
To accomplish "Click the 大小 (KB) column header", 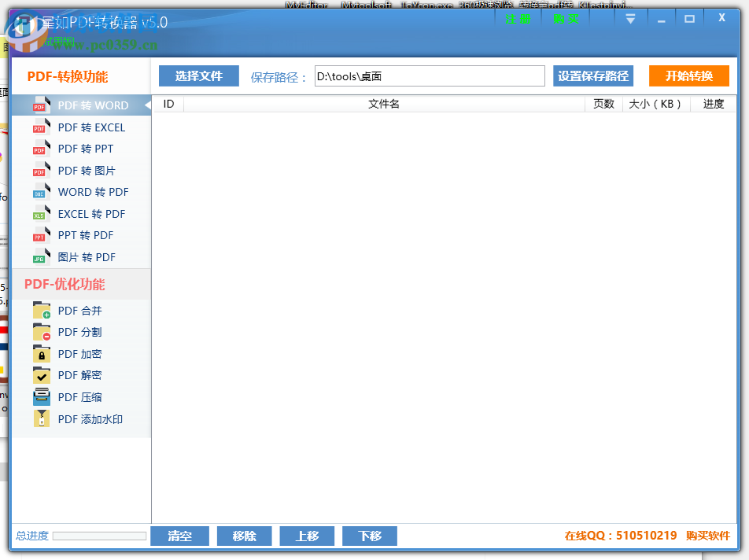I will pos(656,104).
